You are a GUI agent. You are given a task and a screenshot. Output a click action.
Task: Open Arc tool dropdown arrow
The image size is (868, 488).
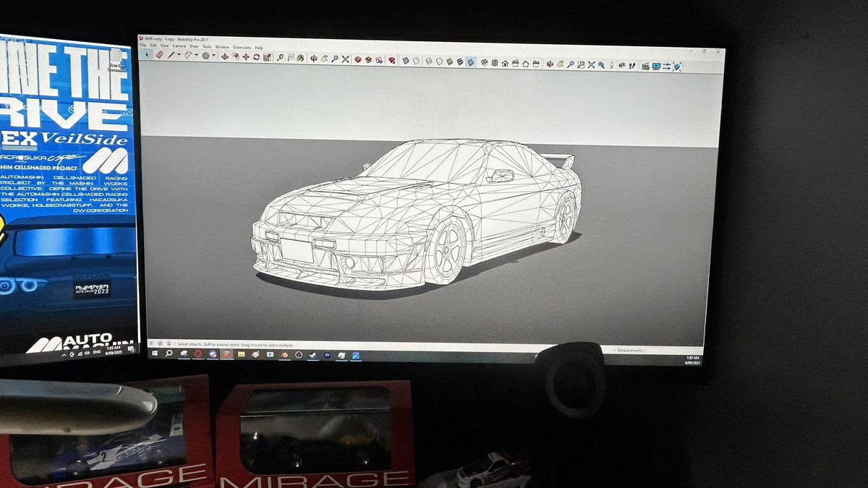click(x=197, y=55)
